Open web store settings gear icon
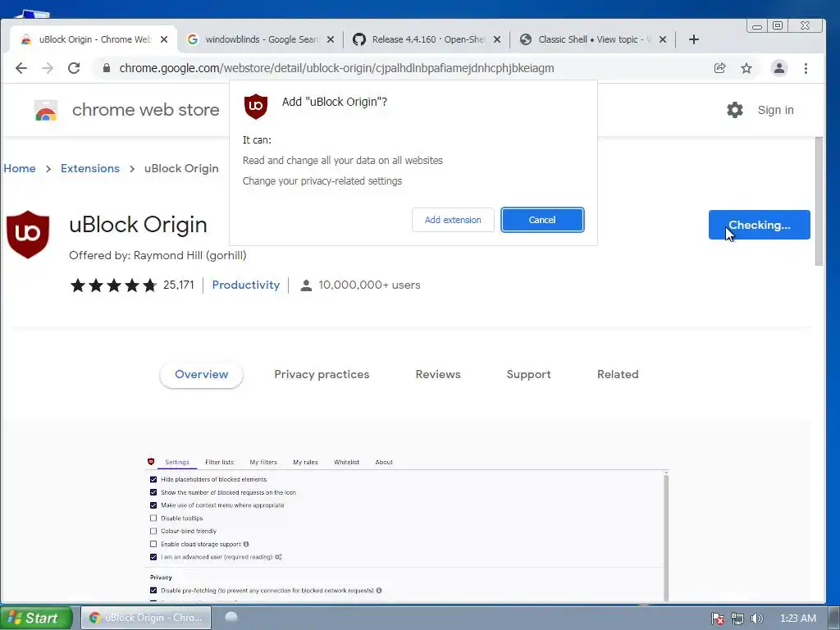Viewport: 840px width, 630px height. coord(735,110)
